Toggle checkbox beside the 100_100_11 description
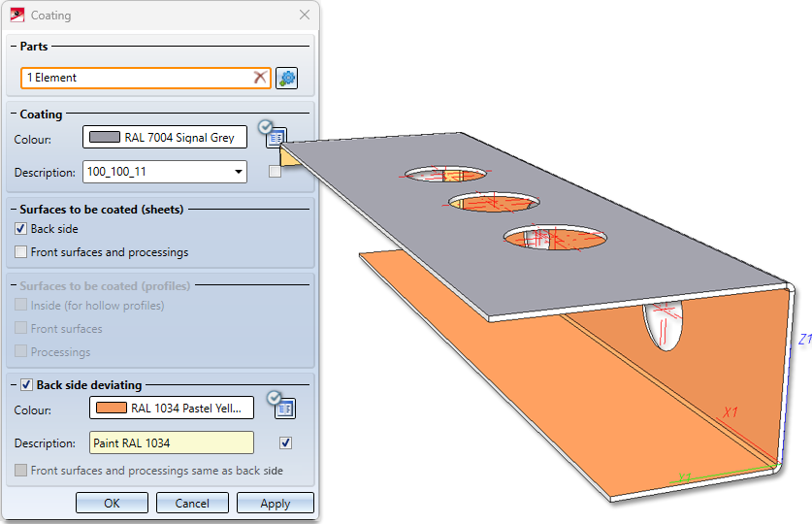 click(x=275, y=172)
